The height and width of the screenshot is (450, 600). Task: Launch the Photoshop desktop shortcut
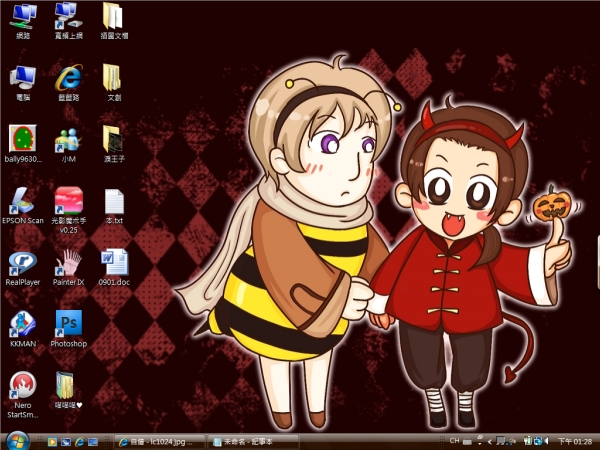[x=68, y=329]
